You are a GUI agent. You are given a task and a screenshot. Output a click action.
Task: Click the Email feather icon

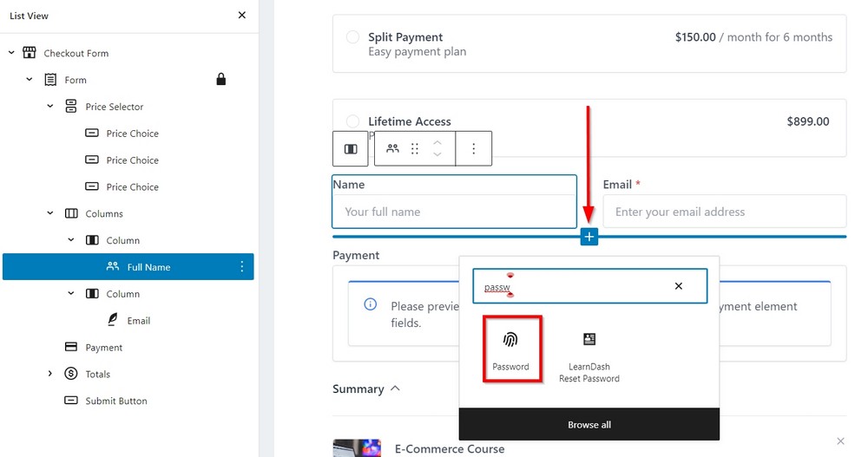pyautogui.click(x=112, y=319)
